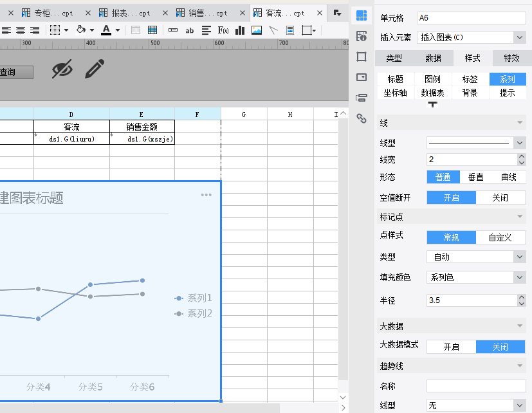
Task: Choose 自定义 point style
Action: (x=500, y=237)
